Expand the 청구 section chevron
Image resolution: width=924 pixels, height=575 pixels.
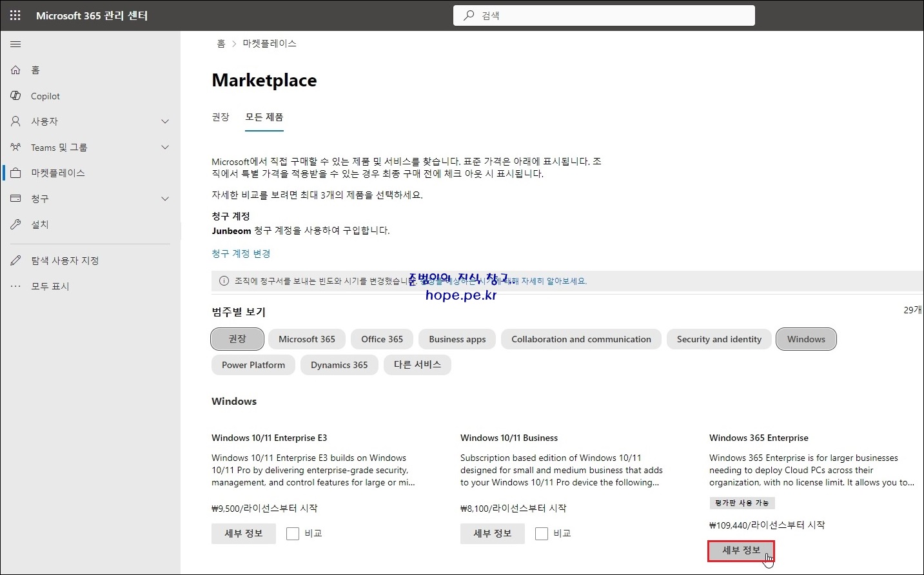pyautogui.click(x=165, y=199)
